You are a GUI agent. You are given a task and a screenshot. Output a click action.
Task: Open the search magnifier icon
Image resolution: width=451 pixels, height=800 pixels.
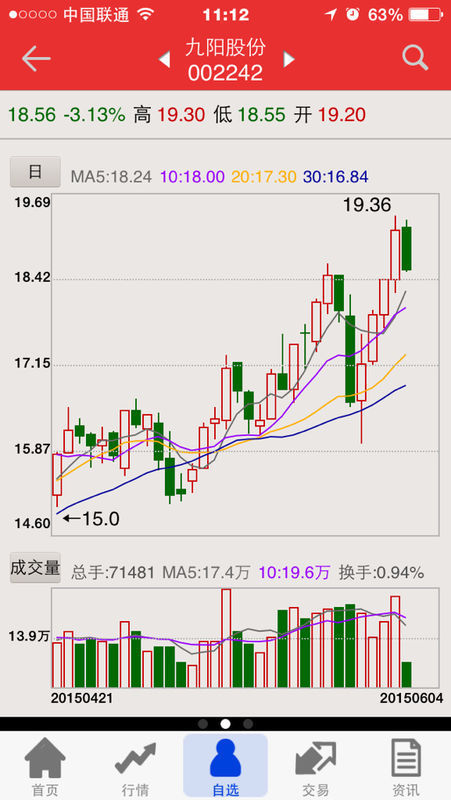click(x=415, y=58)
